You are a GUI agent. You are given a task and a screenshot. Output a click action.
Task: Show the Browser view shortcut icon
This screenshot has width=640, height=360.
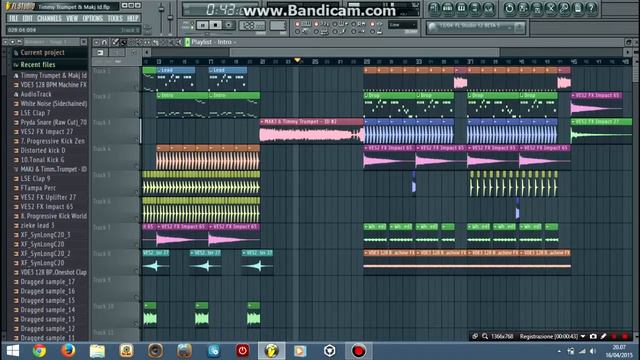coord(475,9)
